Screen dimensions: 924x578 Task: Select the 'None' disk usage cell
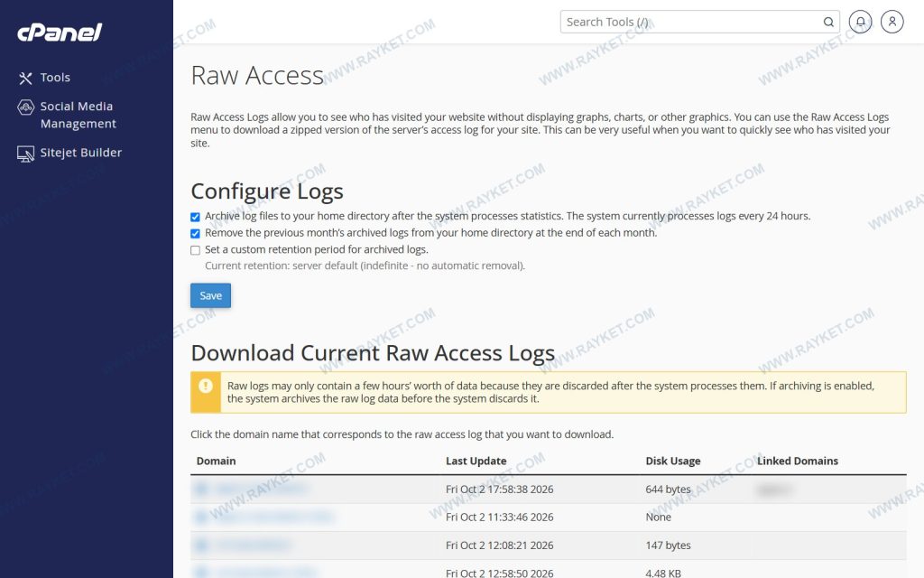658,517
